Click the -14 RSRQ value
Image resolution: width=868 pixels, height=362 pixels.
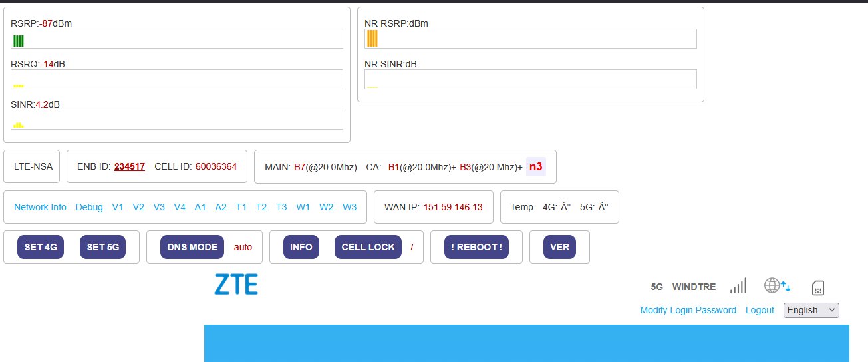click(x=47, y=64)
